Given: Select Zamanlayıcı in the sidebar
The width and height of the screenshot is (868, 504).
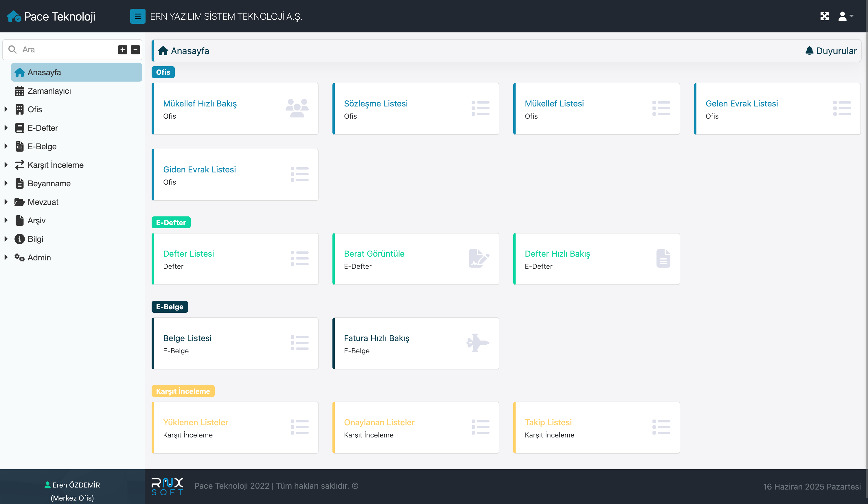Looking at the screenshot, I should click(49, 91).
